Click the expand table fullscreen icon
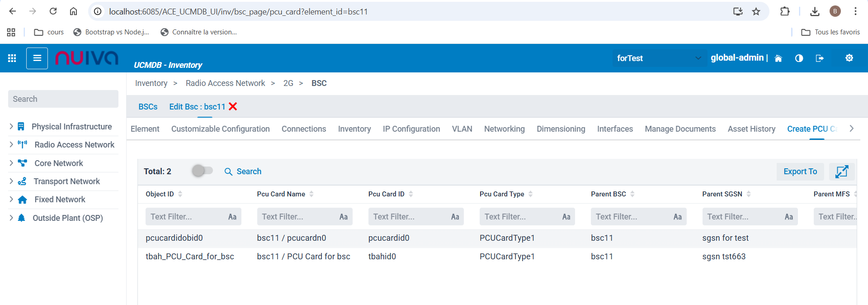Image resolution: width=868 pixels, height=305 pixels. (x=841, y=172)
